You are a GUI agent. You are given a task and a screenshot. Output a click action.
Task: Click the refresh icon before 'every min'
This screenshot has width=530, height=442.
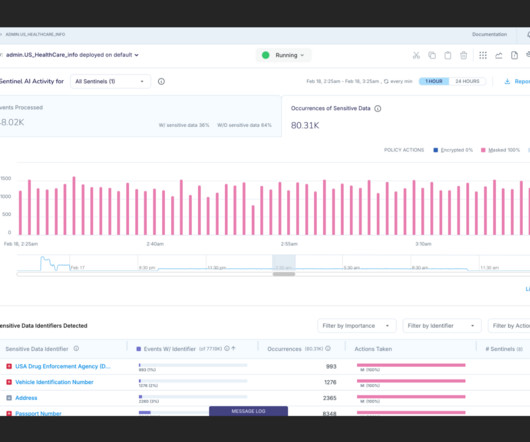point(386,81)
